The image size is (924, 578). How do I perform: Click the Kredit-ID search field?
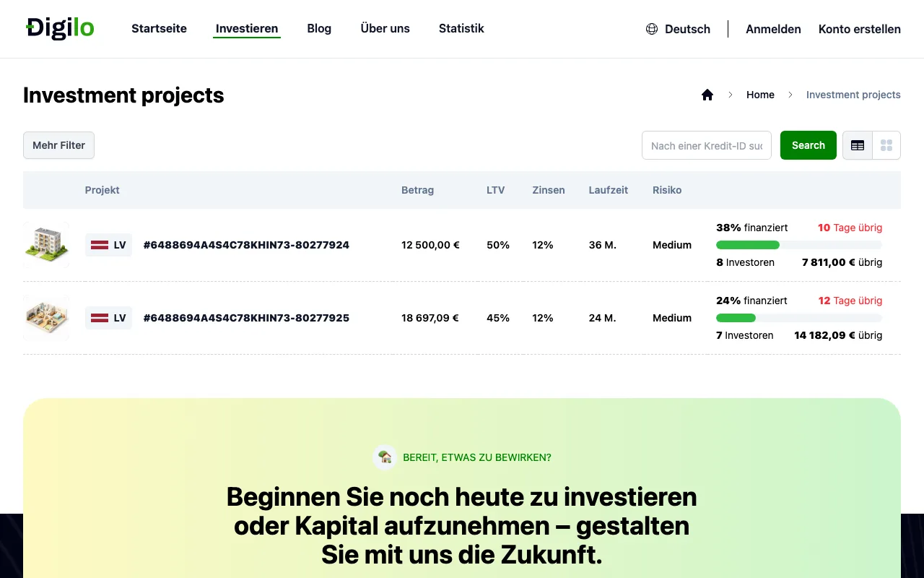[707, 145]
